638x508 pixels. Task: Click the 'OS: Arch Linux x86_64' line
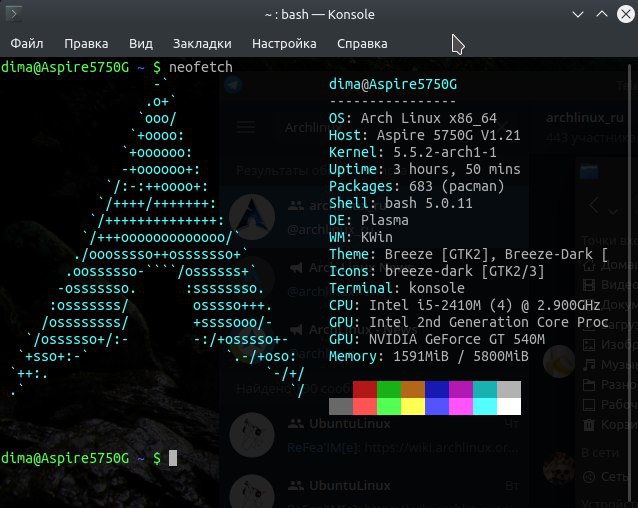tap(413, 118)
